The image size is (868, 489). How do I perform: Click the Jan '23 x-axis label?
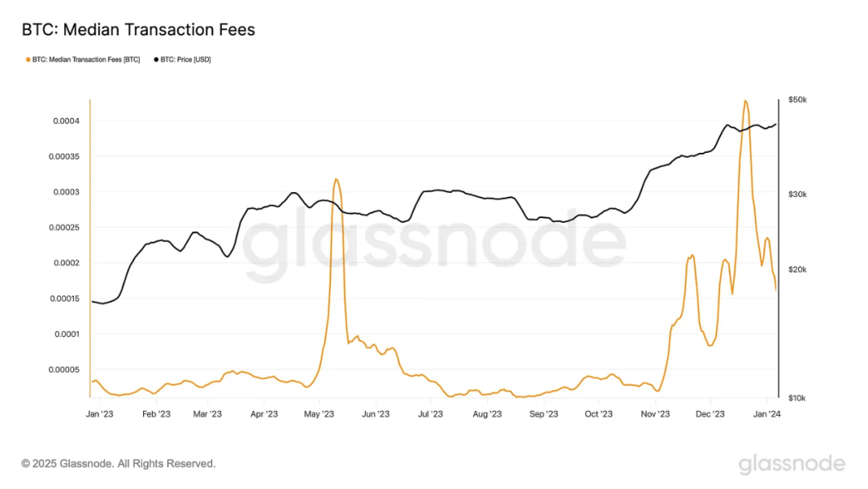[100, 414]
